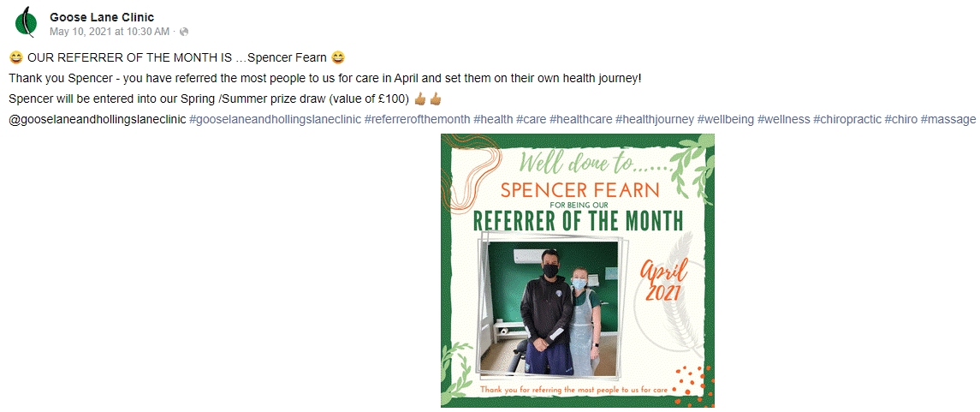Select the #health hashtag
The width and height of the screenshot is (980, 412).
[492, 119]
